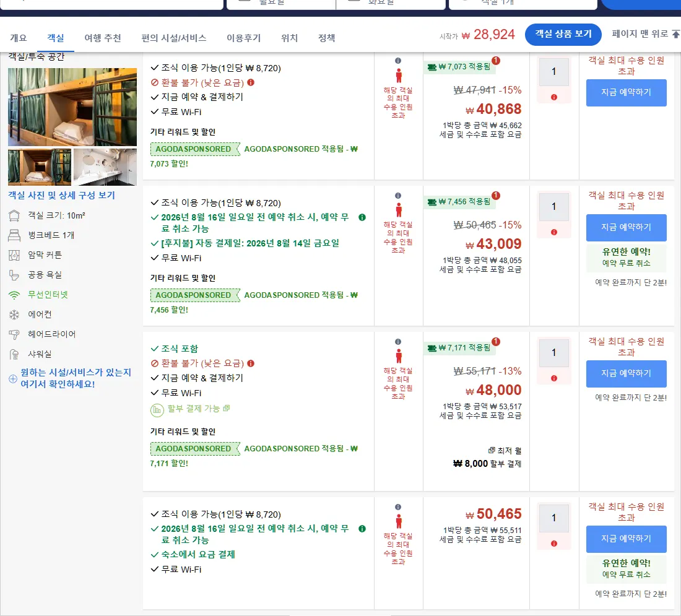681x616 pixels.
Task: Click the ₩40,868 price text
Action: (493, 108)
